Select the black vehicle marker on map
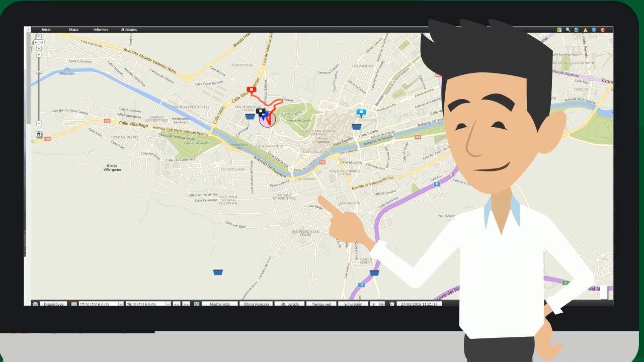Viewport: 644px width, 362px height. pos(260,112)
